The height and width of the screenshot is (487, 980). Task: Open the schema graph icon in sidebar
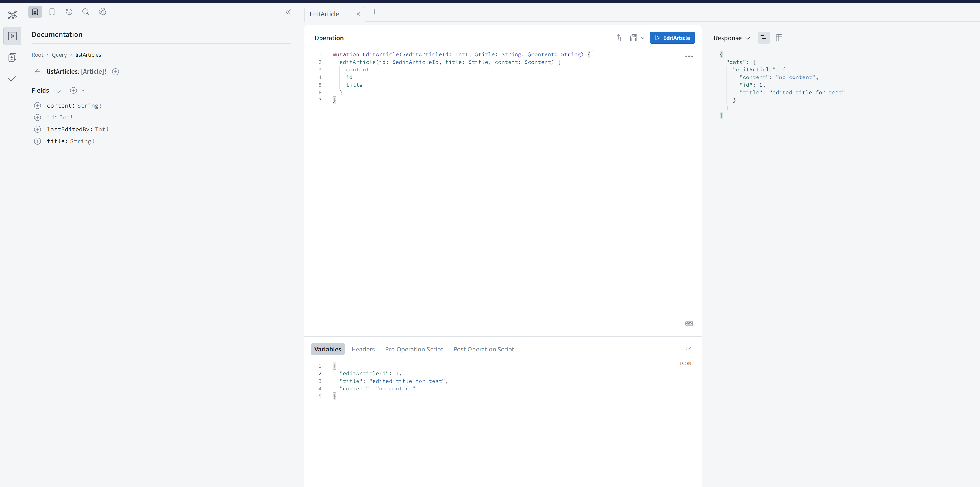tap(12, 15)
